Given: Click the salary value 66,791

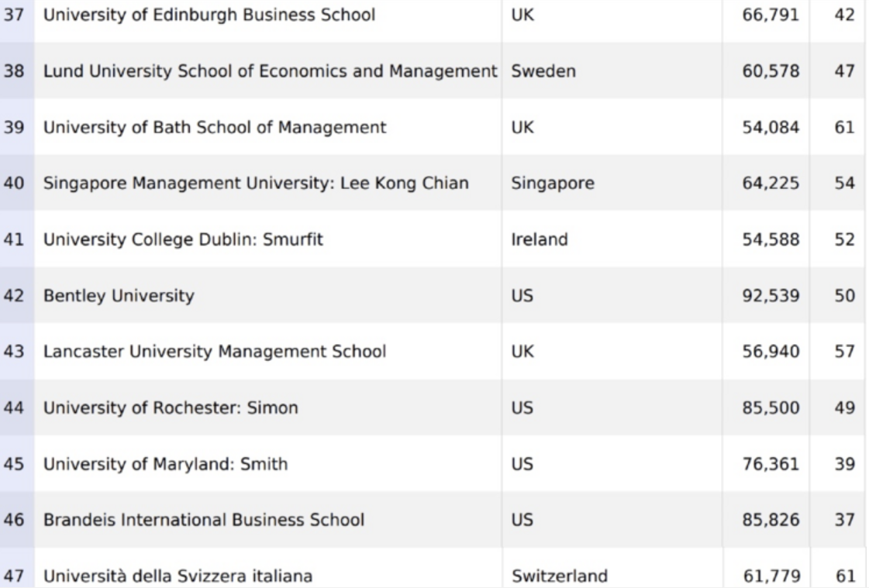Looking at the screenshot, I should pyautogui.click(x=764, y=15).
